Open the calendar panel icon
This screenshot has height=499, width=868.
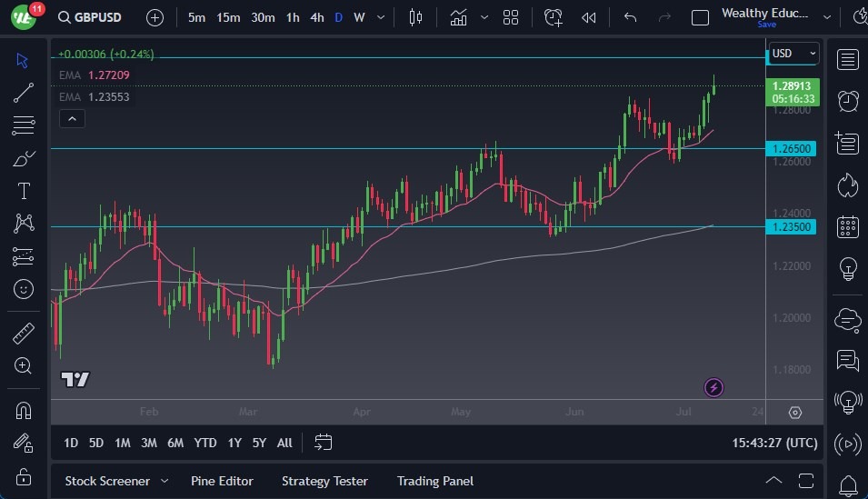pos(847,226)
